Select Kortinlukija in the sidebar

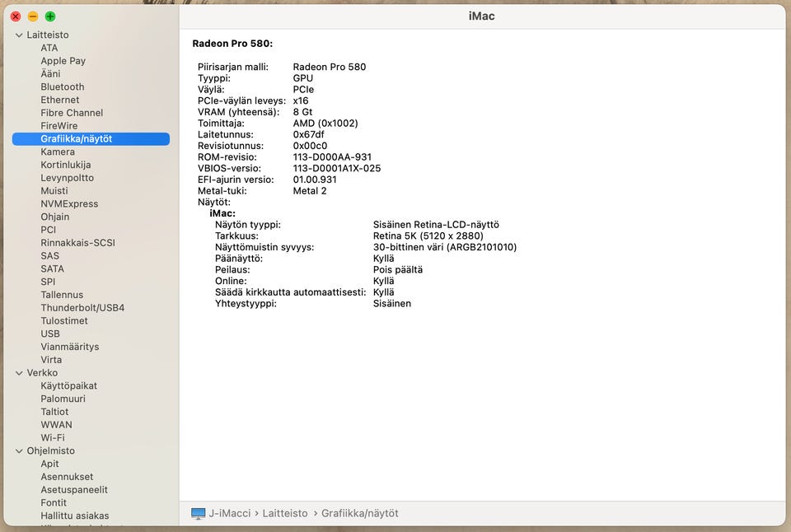[x=66, y=165]
